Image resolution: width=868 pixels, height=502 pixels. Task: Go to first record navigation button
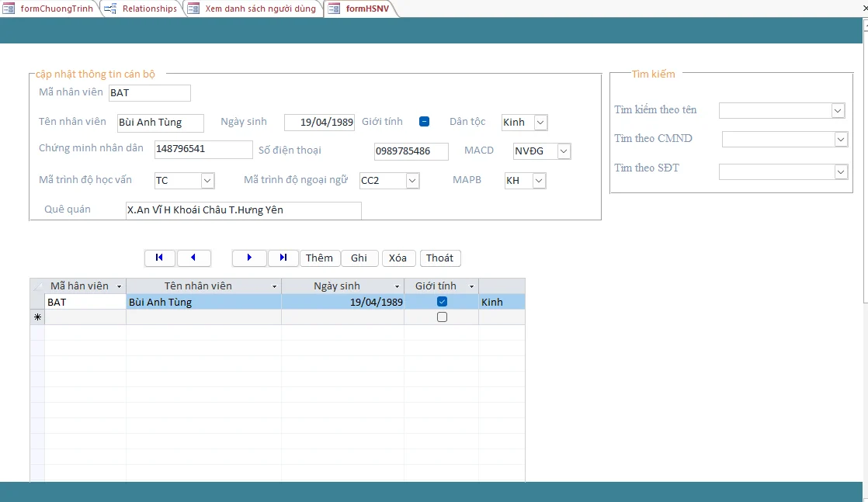pos(159,258)
